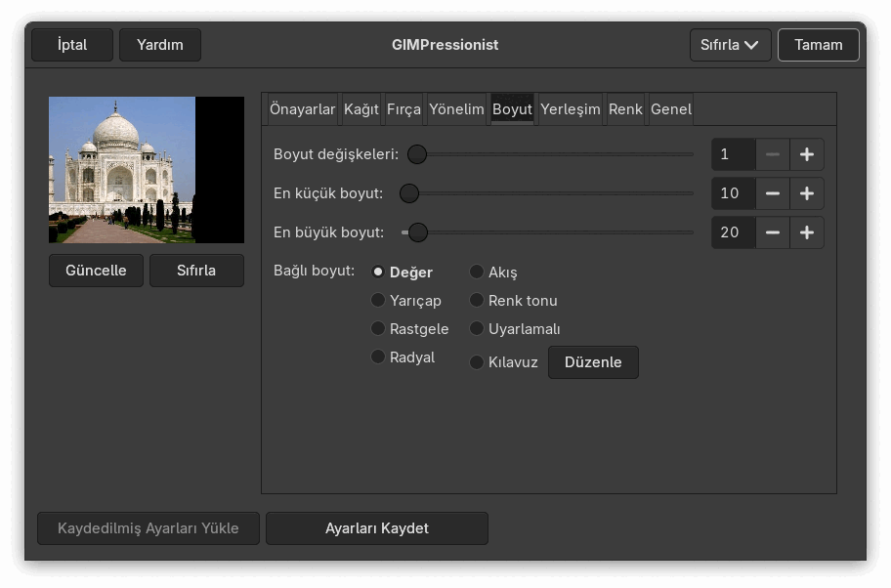The width and height of the screenshot is (891, 588).
Task: Click the Taj Mahal preview thumbnail
Action: coord(147,170)
